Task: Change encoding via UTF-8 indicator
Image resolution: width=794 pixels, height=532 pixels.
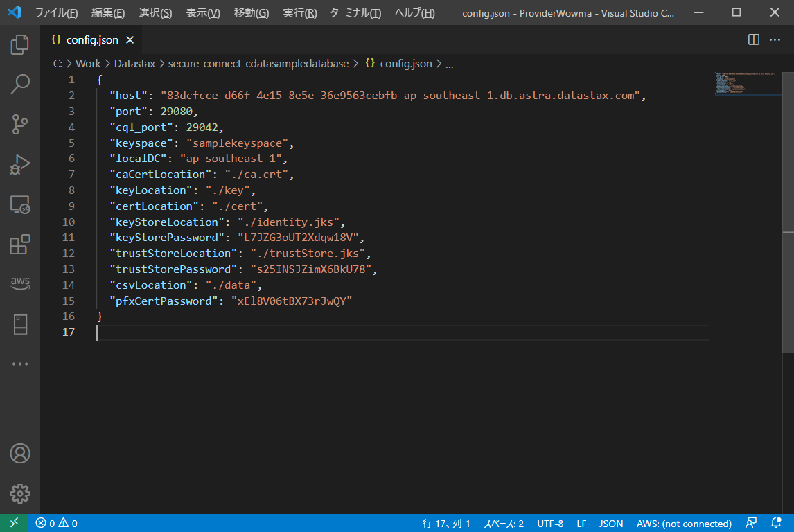Action: tap(550, 524)
